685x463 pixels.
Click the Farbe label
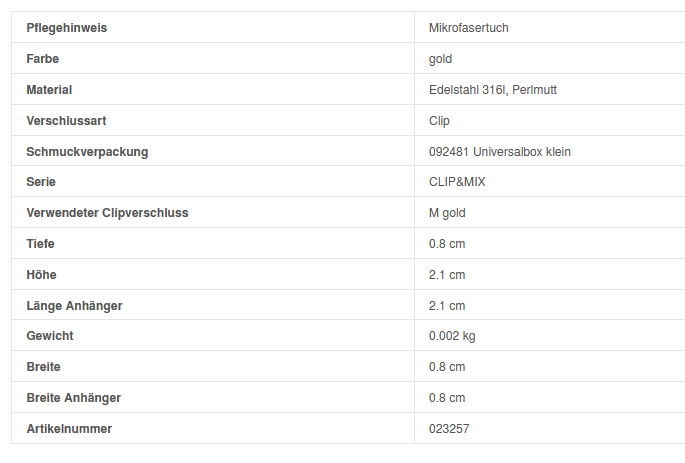(x=43, y=59)
